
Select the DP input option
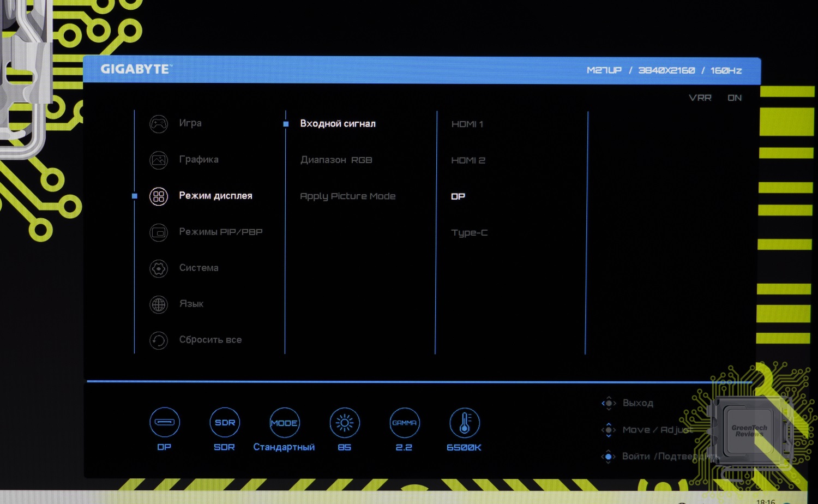pyautogui.click(x=458, y=196)
